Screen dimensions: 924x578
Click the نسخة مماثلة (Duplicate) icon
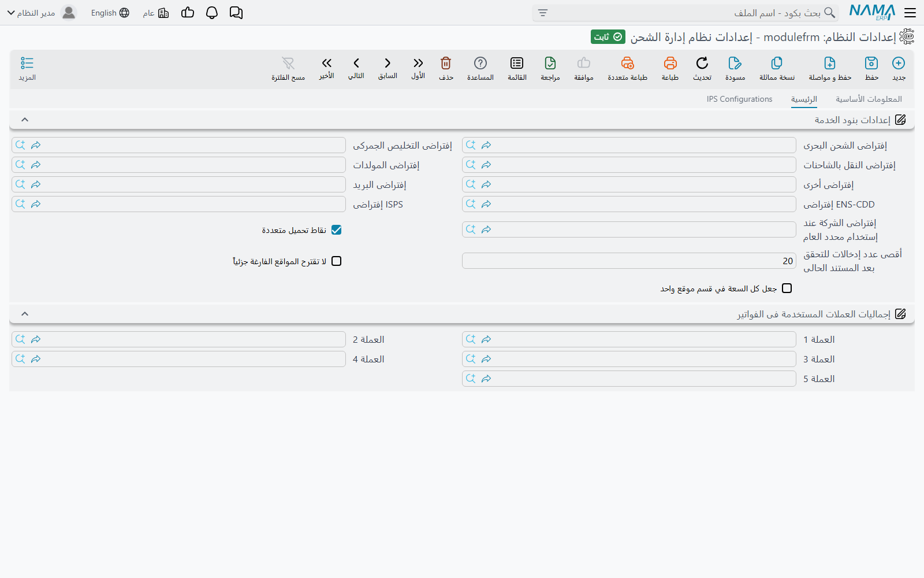[777, 63]
